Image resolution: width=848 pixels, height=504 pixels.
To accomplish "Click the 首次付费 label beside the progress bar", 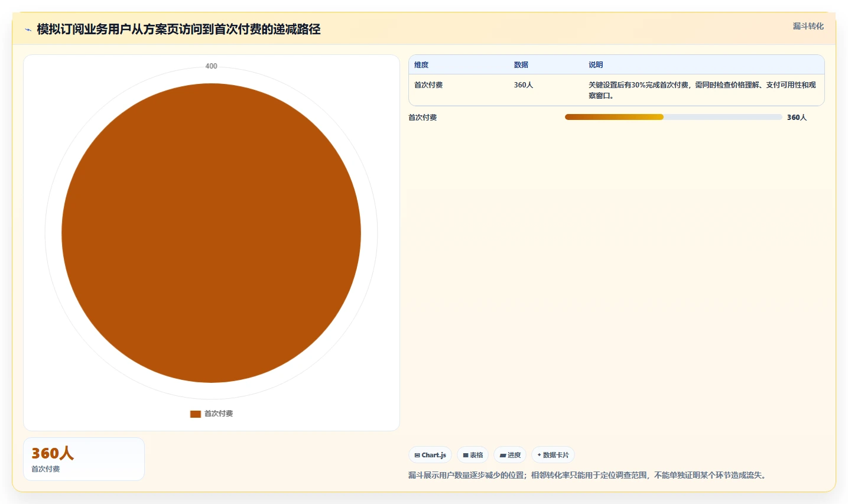I will click(423, 118).
